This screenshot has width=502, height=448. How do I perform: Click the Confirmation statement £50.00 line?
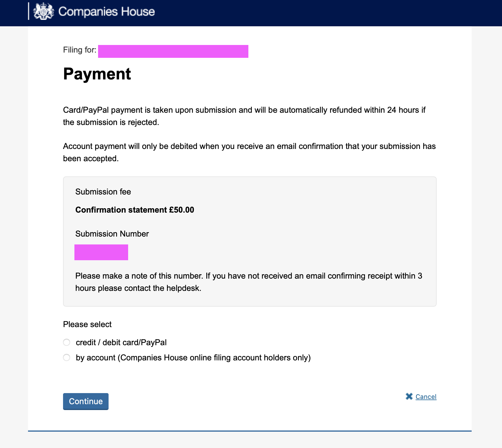point(135,210)
